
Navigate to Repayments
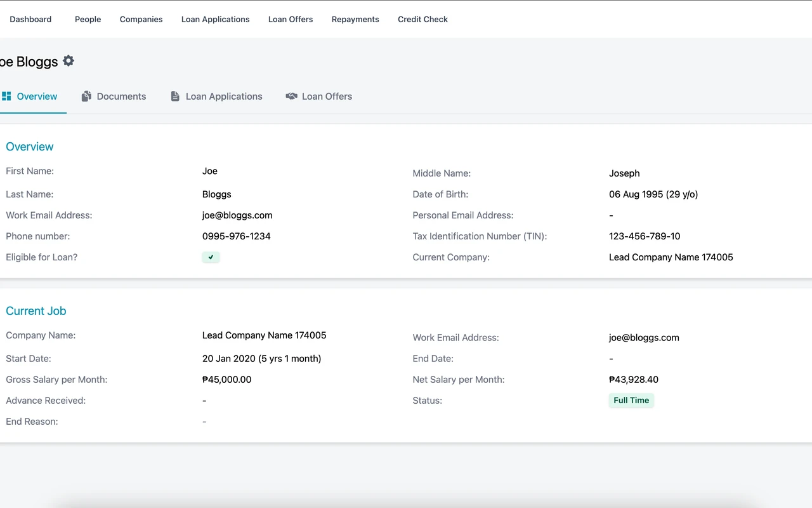(x=355, y=19)
